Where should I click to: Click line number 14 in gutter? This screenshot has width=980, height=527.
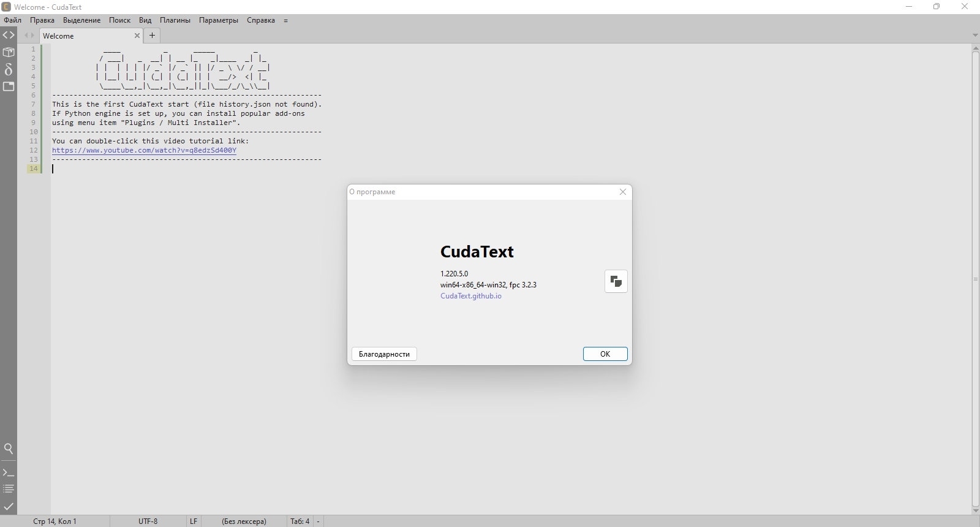(x=33, y=169)
